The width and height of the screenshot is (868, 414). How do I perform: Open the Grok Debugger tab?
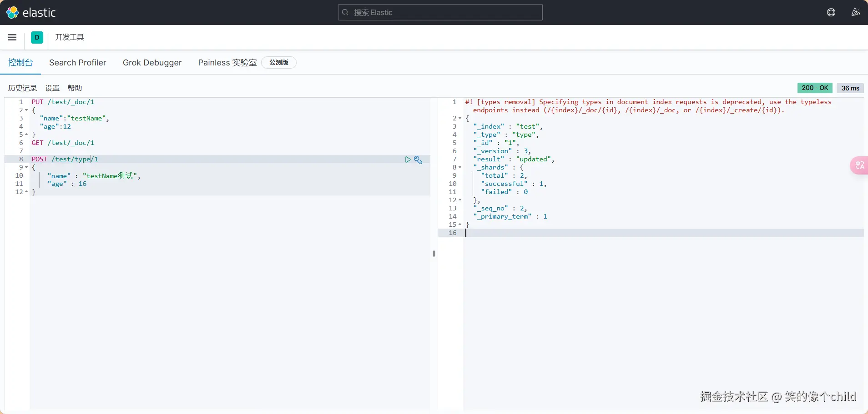click(x=152, y=63)
